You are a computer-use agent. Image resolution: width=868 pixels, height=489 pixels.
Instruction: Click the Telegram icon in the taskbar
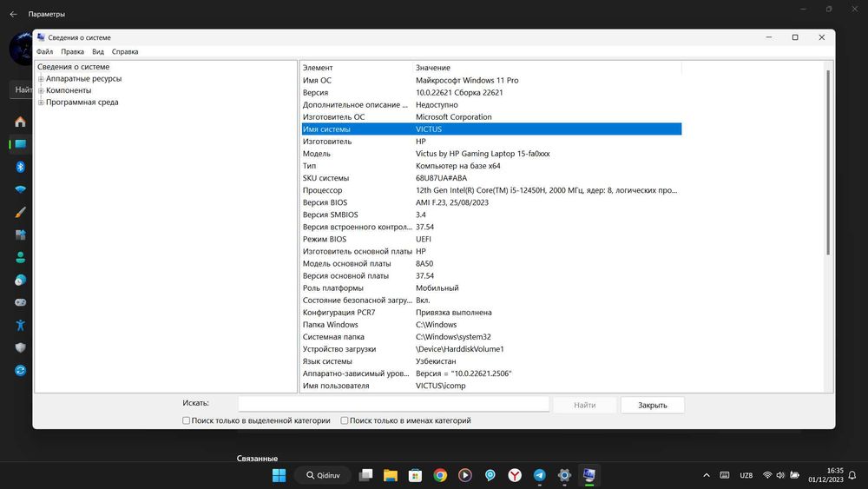pos(539,475)
